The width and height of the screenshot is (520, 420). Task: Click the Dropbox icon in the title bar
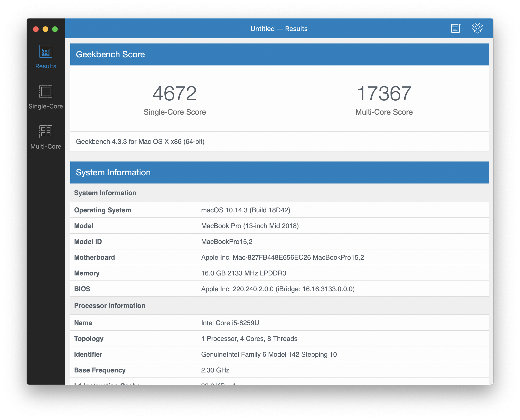click(x=477, y=28)
